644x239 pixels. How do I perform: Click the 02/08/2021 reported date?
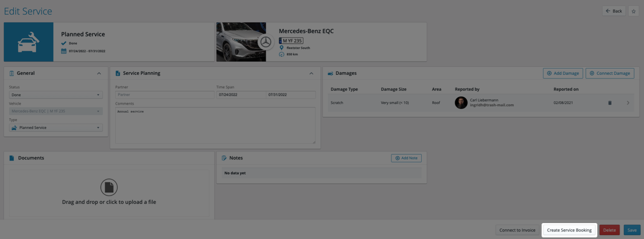coord(563,103)
